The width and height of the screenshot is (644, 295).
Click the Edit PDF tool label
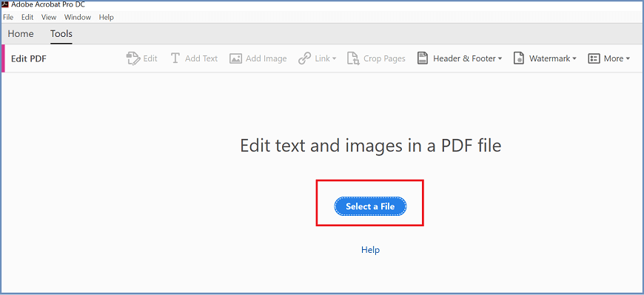[29, 58]
